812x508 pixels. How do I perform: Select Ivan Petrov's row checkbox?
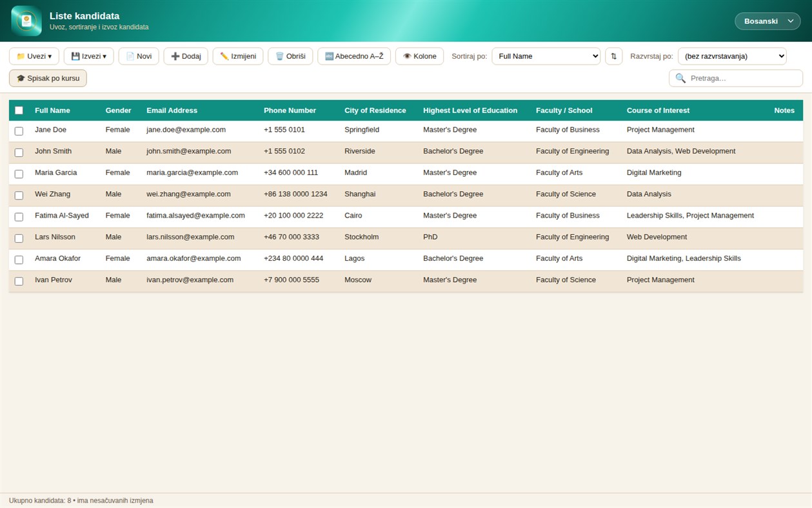[19, 281]
